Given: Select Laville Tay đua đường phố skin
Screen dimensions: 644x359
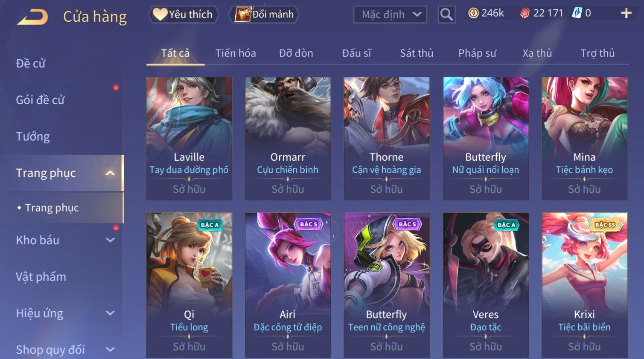Looking at the screenshot, I should (x=189, y=139).
